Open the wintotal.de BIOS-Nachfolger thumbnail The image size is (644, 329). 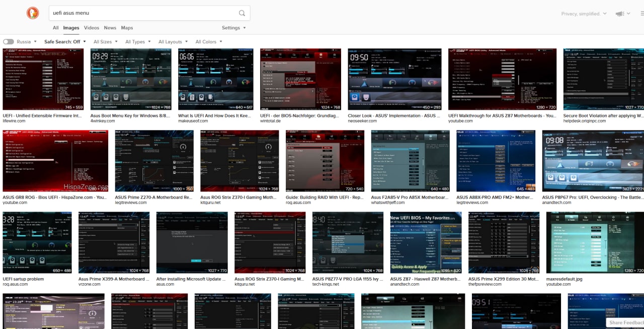[301, 79]
